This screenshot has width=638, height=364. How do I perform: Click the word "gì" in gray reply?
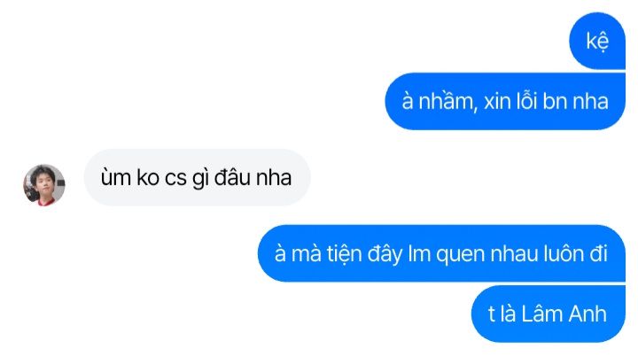(200, 179)
